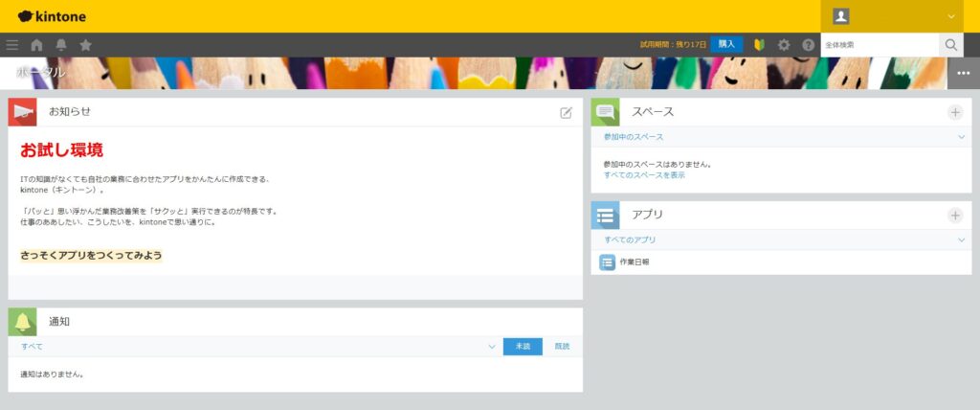Expand the すべてのアプリ filter dropdown

[x=961, y=239]
